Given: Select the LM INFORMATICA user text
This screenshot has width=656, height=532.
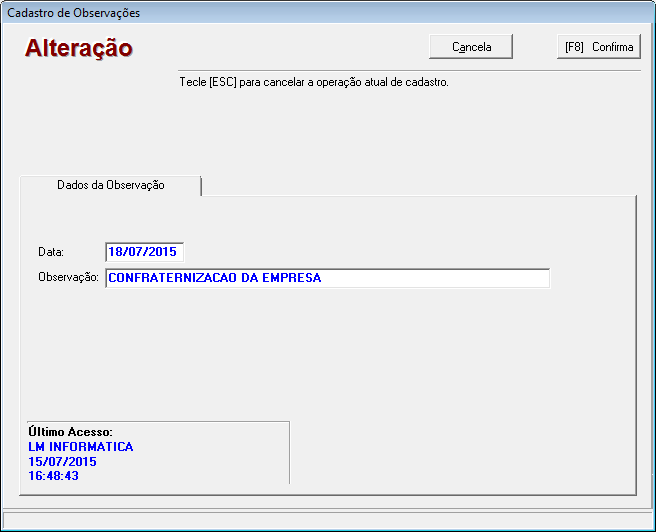Looking at the screenshot, I should coord(81,447).
